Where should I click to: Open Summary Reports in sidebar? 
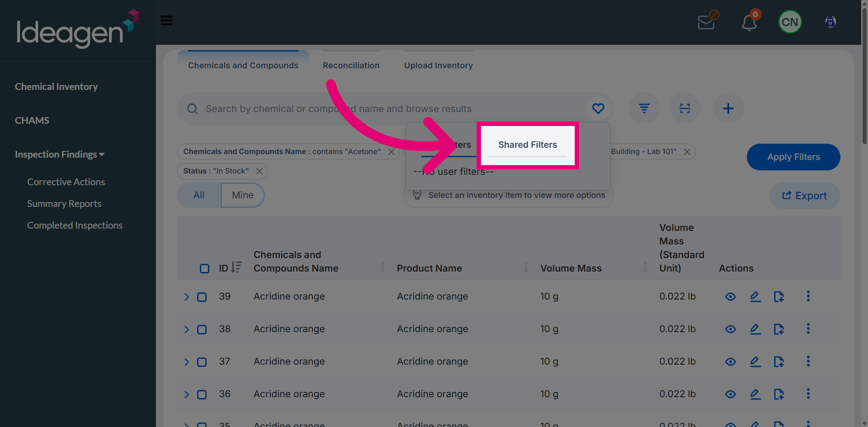(64, 204)
